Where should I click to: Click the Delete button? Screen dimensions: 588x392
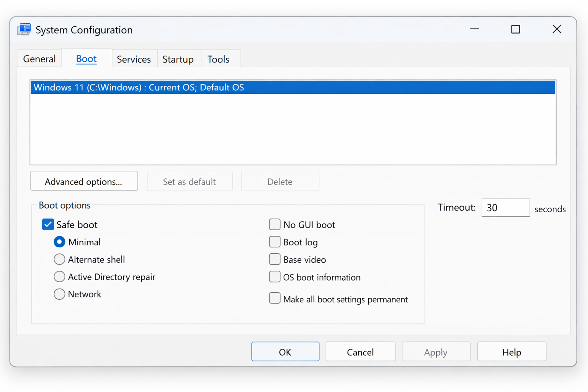coord(280,181)
